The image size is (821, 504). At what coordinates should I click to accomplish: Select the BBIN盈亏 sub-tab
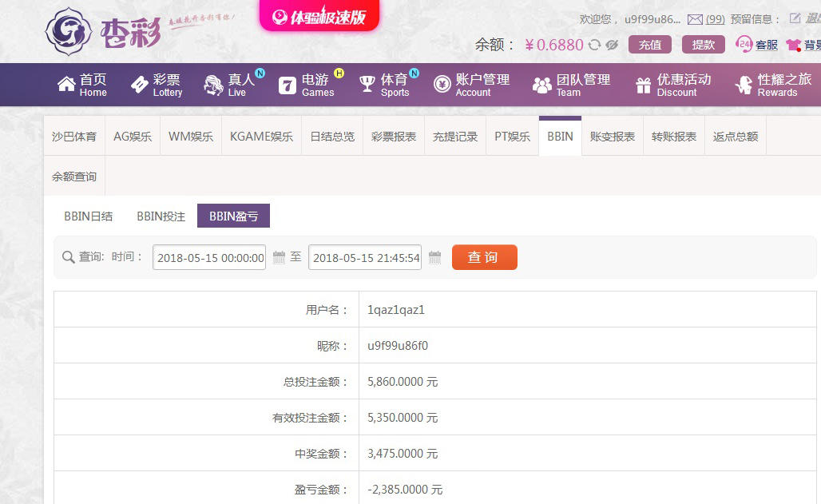pos(233,216)
